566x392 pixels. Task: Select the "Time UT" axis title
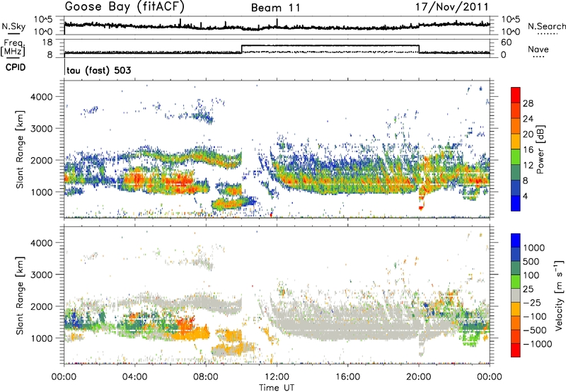coord(277,388)
